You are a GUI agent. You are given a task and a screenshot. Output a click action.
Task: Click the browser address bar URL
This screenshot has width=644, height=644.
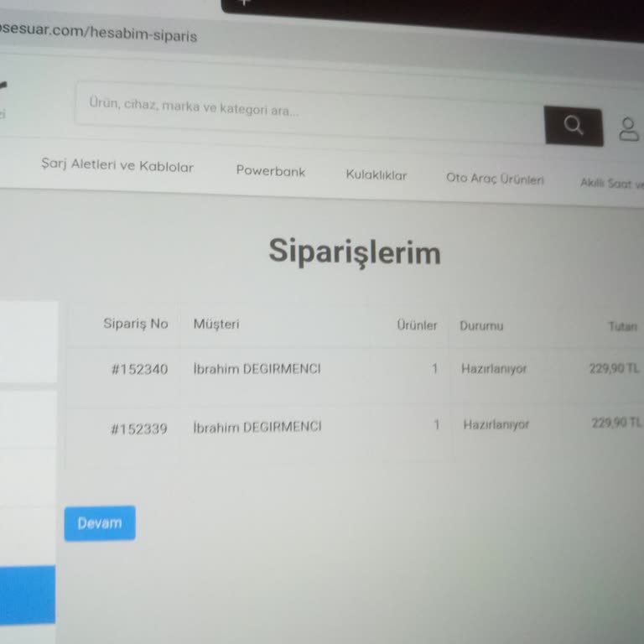99,33
